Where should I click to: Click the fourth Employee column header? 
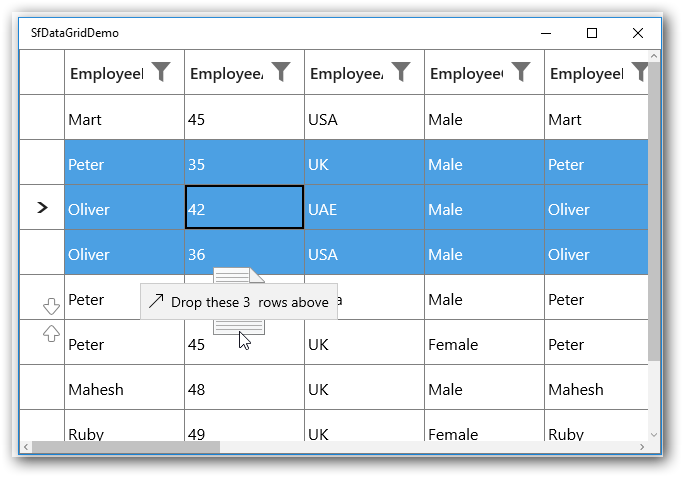tap(484, 72)
